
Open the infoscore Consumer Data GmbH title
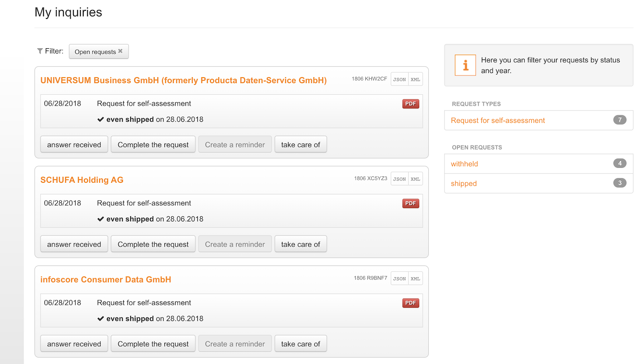click(106, 280)
